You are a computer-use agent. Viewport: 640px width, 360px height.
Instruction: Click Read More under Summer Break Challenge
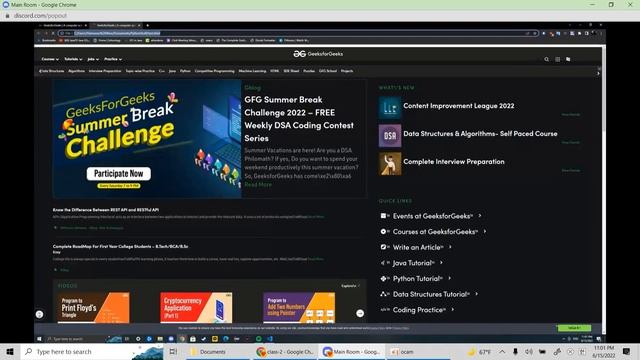click(x=258, y=184)
